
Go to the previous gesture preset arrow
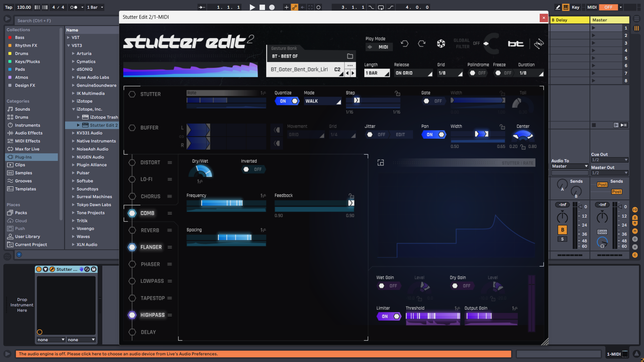[x=347, y=73]
